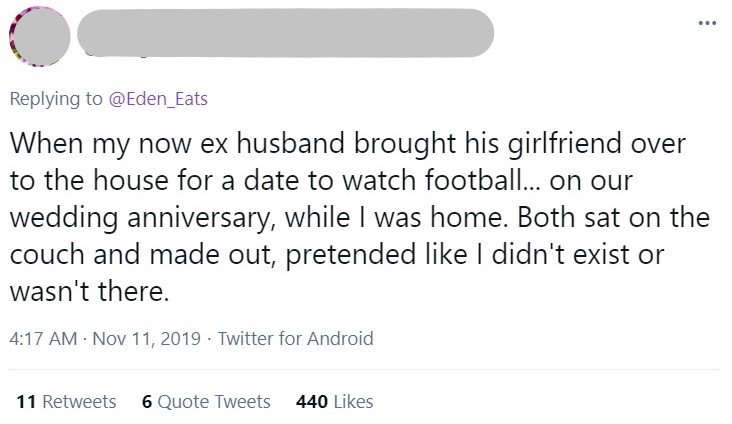Open the Twitter for Android source link
Screen dimensions: 732x424
pyautogui.click(x=295, y=339)
